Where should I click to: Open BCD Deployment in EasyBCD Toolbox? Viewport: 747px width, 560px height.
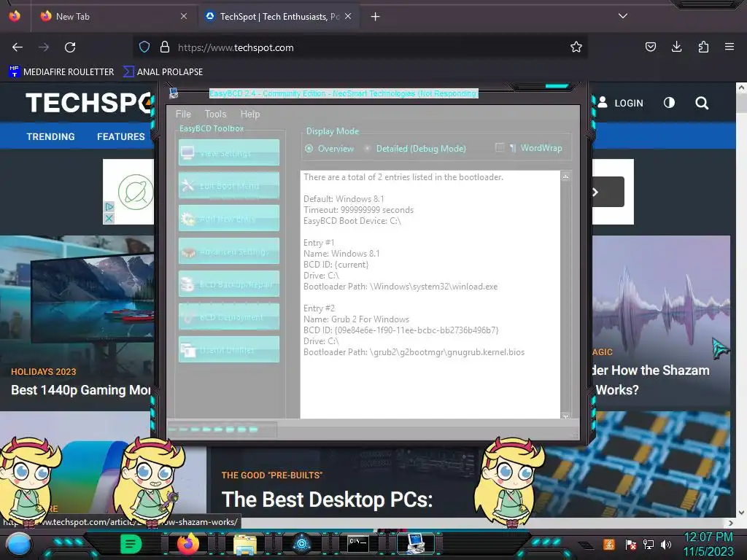tap(228, 316)
